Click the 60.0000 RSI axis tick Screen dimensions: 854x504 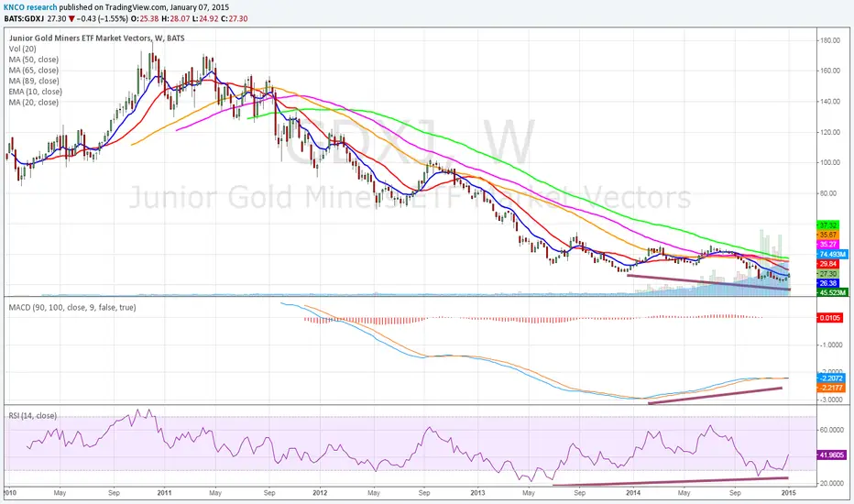click(832, 430)
